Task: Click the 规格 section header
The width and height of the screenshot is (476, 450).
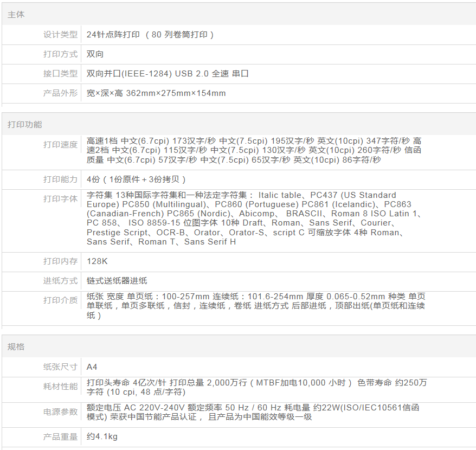Action: (16, 346)
